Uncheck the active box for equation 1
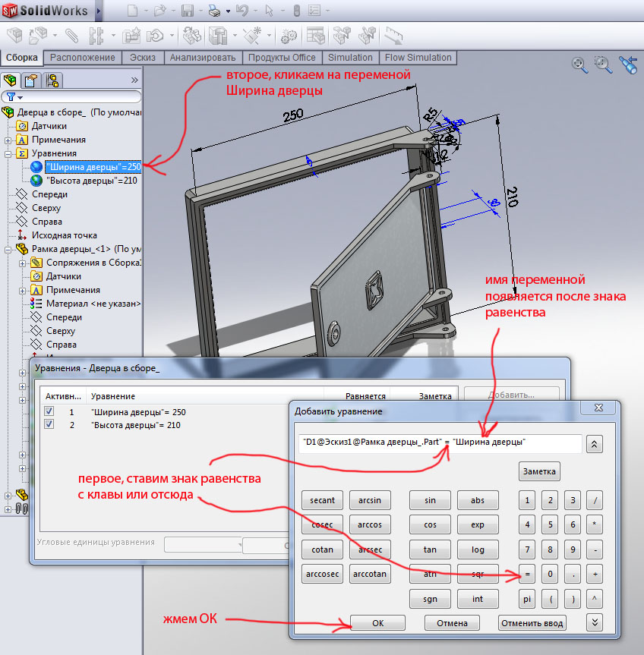 [49, 411]
